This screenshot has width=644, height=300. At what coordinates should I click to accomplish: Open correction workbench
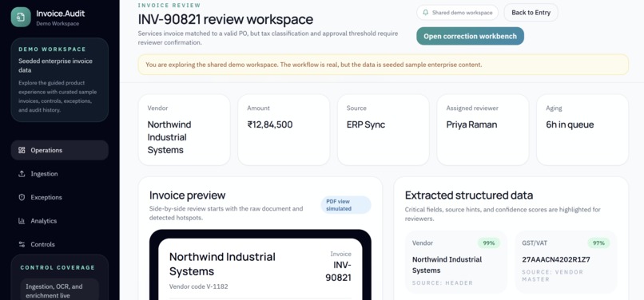coord(470,36)
